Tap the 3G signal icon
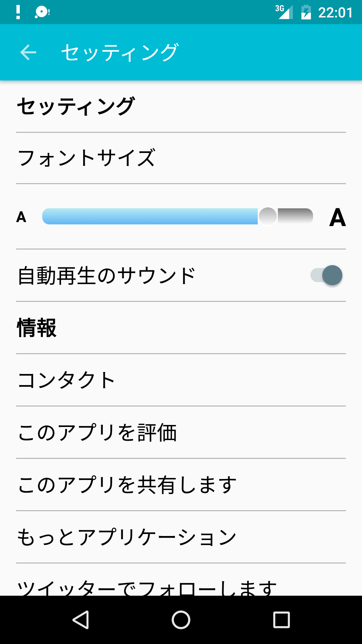Image resolution: width=362 pixels, height=644 pixels. (x=284, y=12)
